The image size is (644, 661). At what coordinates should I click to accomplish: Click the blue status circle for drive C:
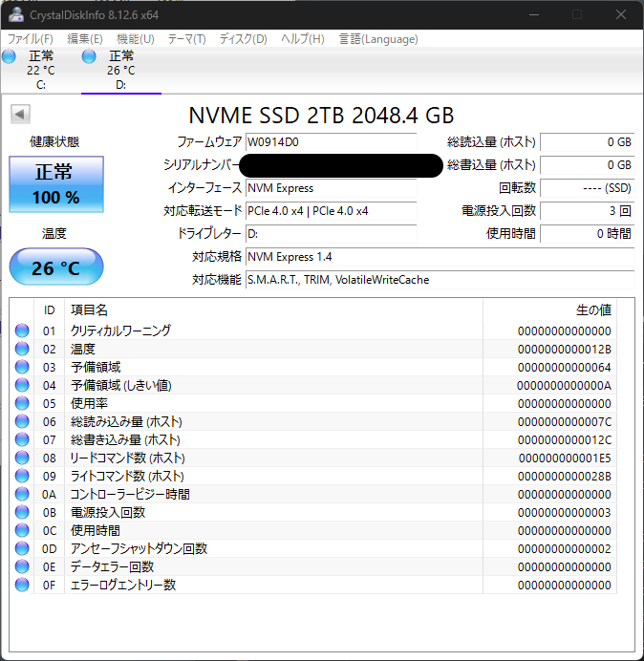click(x=9, y=56)
